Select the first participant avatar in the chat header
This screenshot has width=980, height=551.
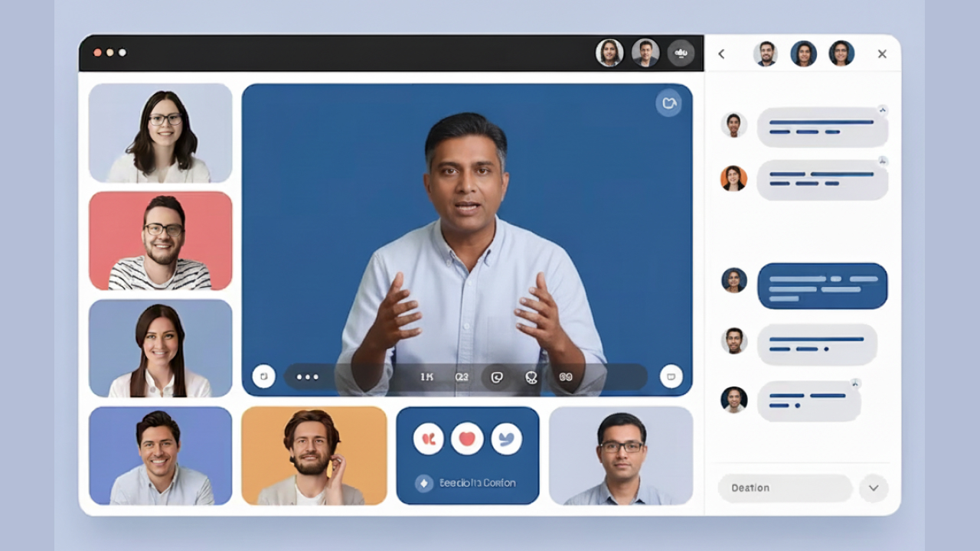[765, 54]
